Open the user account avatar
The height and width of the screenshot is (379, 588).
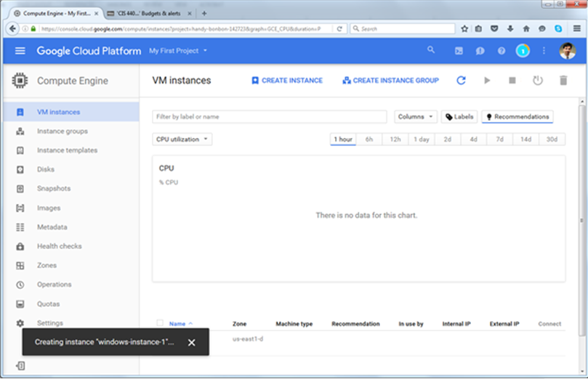(x=568, y=51)
